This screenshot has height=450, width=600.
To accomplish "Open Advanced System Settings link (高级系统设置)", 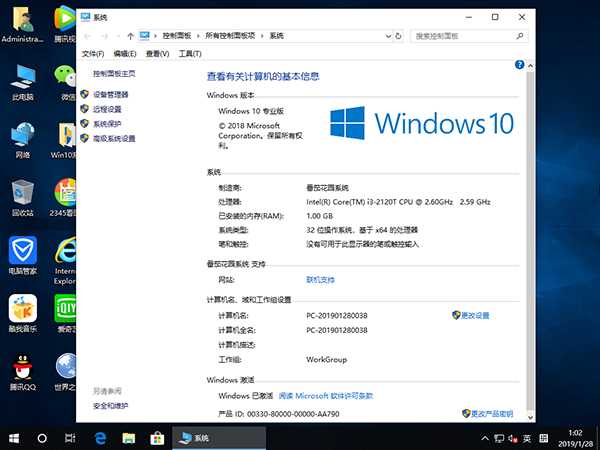I will 114,139.
